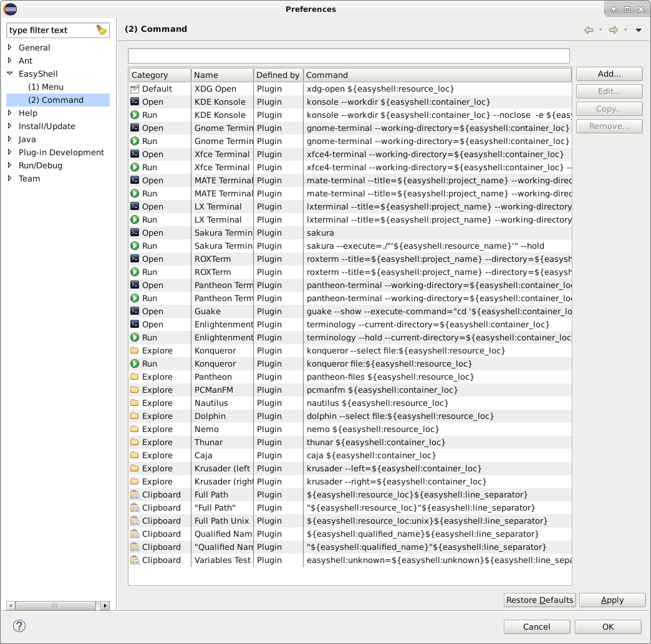This screenshot has height=644, width=651.
Task: Click the terminal icon beside KDE Konsole Open
Action: (x=136, y=102)
